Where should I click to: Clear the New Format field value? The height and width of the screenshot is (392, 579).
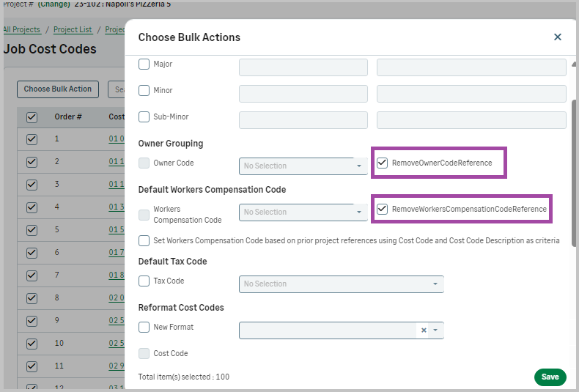click(424, 330)
